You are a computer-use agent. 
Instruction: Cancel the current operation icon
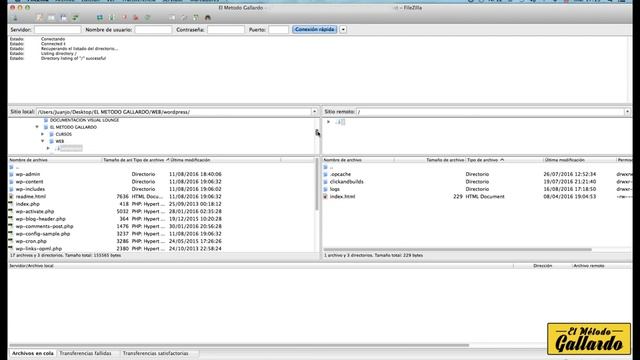tap(124, 18)
